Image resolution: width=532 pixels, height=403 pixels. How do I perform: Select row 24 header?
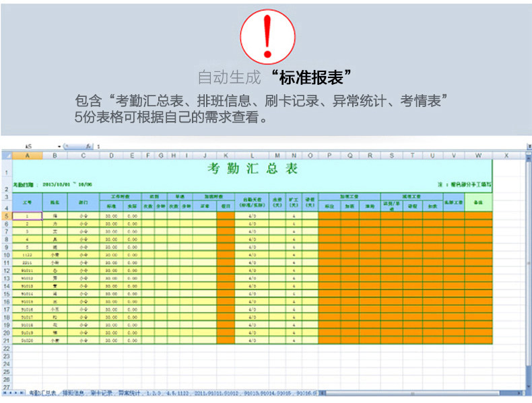click(7, 364)
